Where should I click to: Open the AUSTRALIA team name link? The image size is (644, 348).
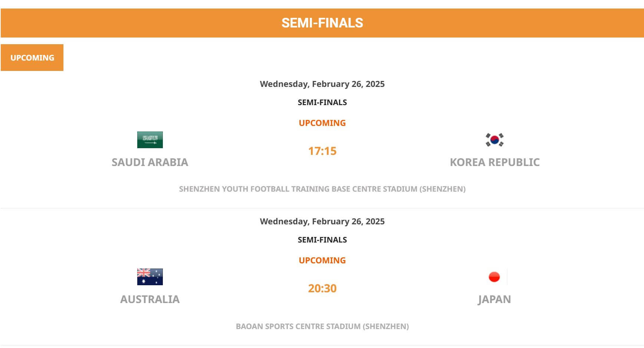pyautogui.click(x=150, y=299)
